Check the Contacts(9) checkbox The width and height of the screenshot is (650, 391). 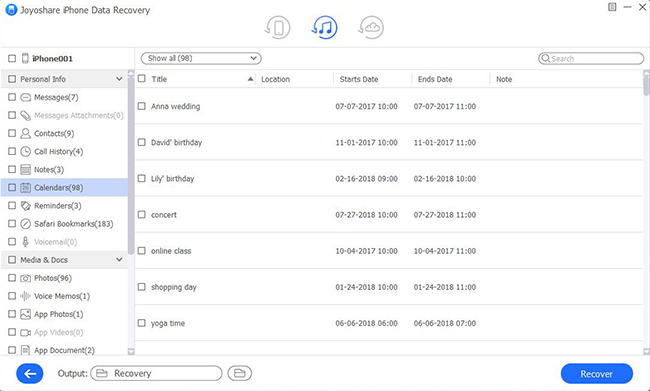[12, 134]
